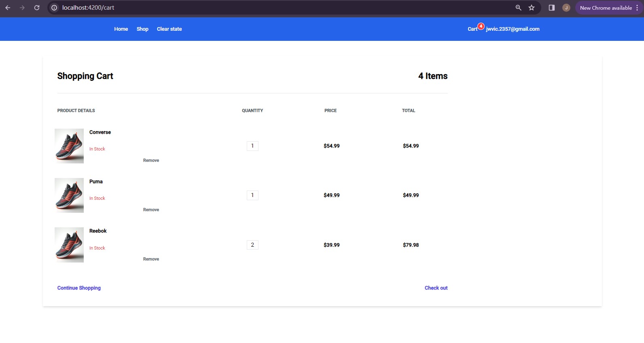Image resolution: width=644 pixels, height=343 pixels.
Task: Click the Puma shoe thumbnail
Action: click(69, 195)
